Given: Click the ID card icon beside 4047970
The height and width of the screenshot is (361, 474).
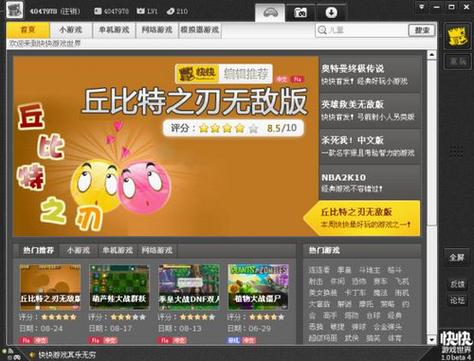Looking at the screenshot, I should pyautogui.click(x=98, y=11).
